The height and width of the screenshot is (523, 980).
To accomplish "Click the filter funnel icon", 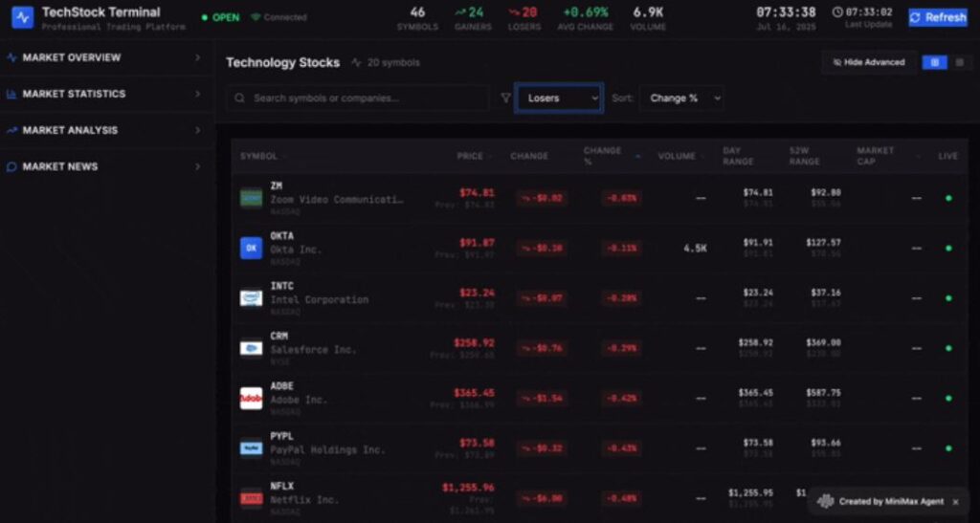I will pos(505,98).
